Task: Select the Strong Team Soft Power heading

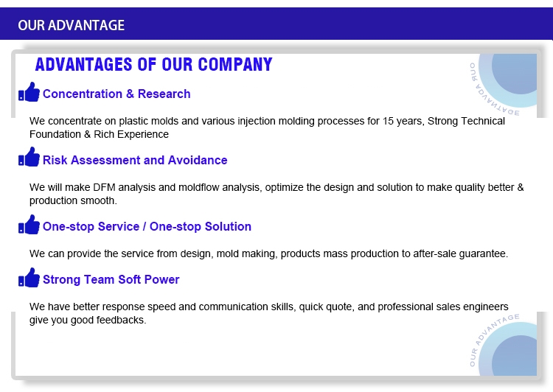Action: [x=111, y=279]
